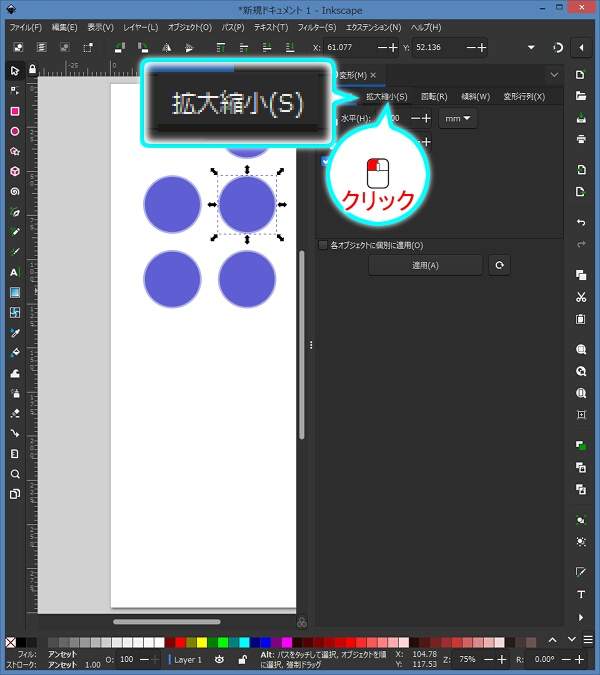Rotate selection 90° clockwise
Screen dimensions: 600x675
143,47
